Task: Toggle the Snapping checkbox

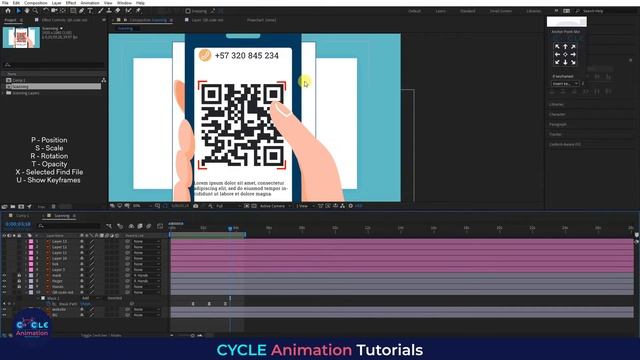Action: pos(188,11)
